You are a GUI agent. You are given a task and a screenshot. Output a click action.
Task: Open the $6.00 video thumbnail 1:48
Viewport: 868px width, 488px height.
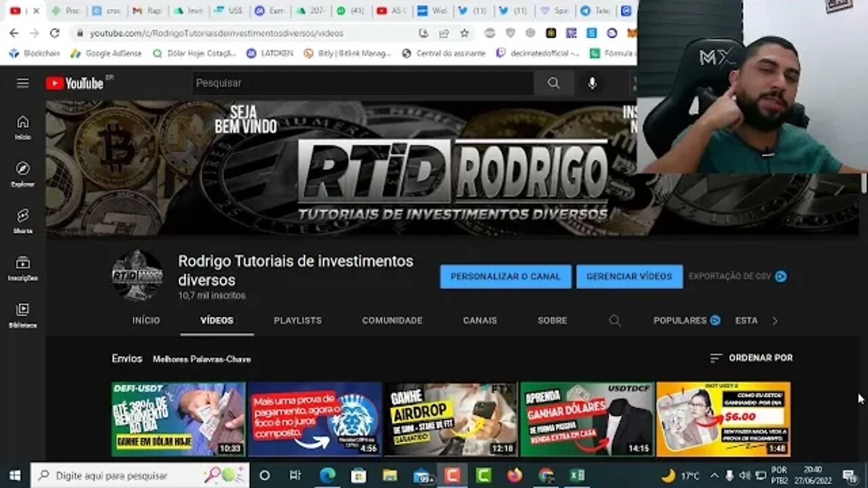click(x=723, y=419)
